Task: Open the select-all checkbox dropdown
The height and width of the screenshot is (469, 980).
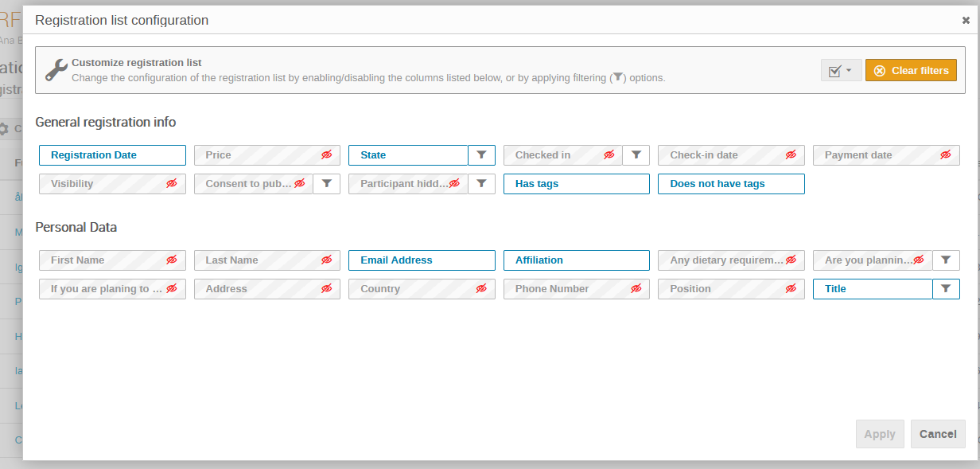Action: [841, 71]
